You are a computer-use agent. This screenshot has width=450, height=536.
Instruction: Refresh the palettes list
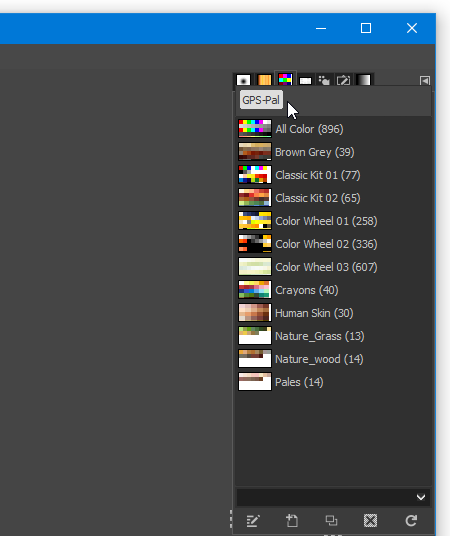click(x=411, y=521)
